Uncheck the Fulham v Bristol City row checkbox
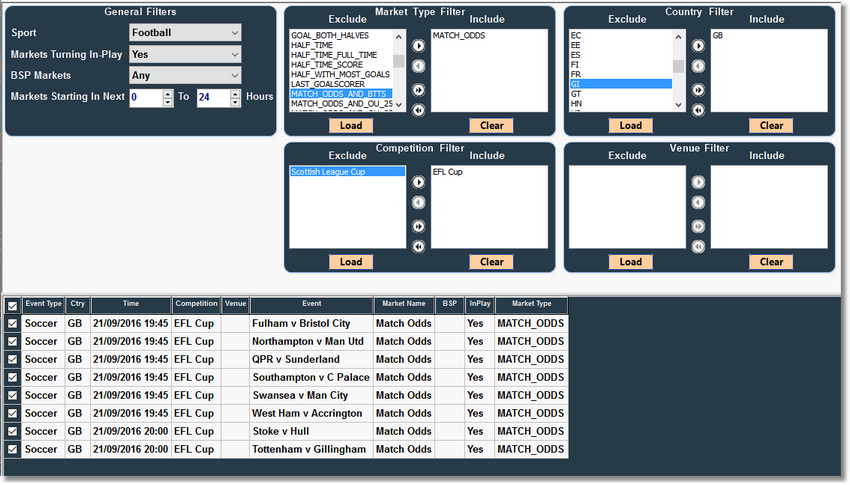The image size is (850, 485). tap(12, 324)
